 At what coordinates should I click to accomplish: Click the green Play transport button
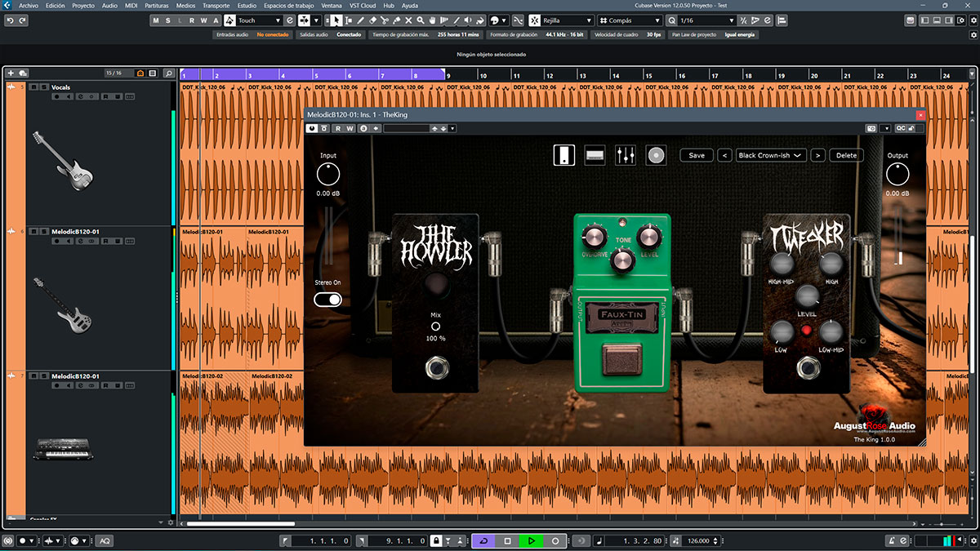(x=531, y=540)
